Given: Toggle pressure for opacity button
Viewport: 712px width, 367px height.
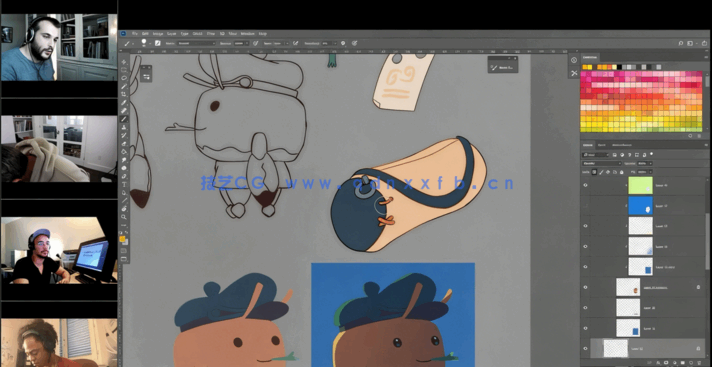Looking at the screenshot, I should (x=256, y=43).
